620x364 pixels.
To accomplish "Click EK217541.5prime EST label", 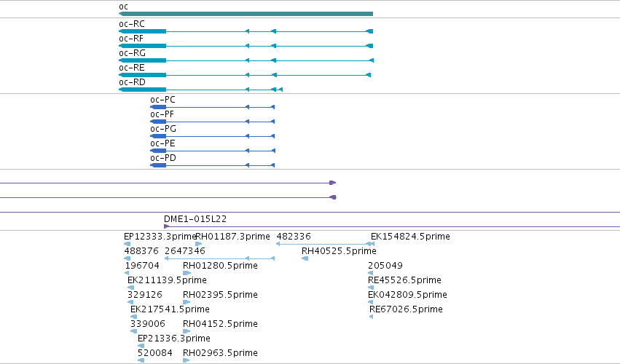I will pos(170,310).
